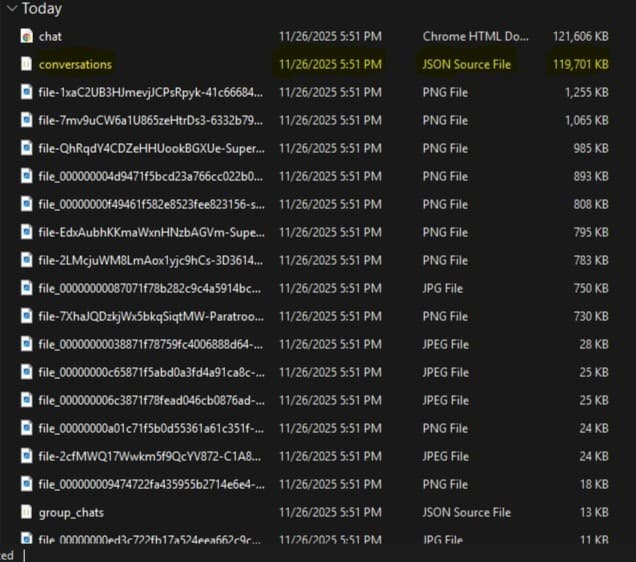Click the 18 KB size value
Image resolution: width=636 pixels, height=562 pixels.
tap(594, 484)
